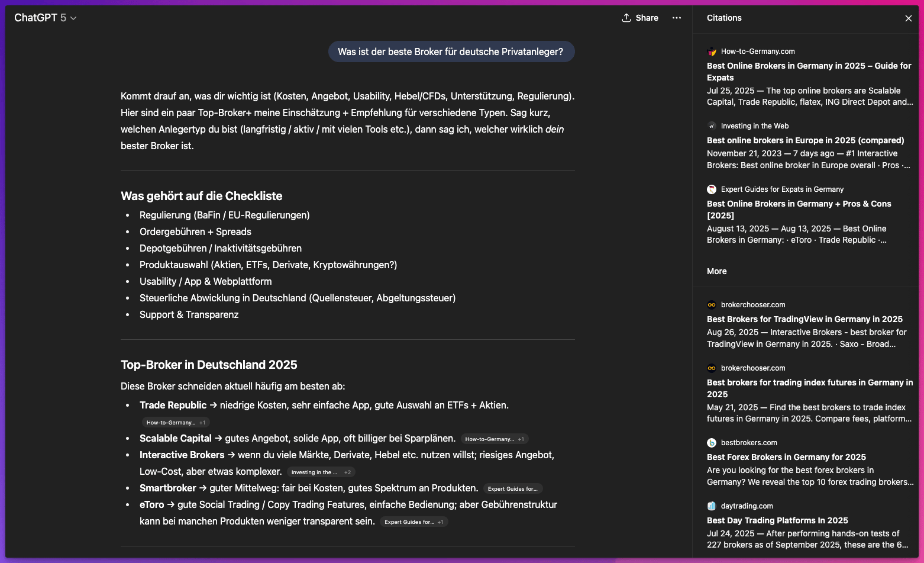Click the 'Investing in the Web' source name
This screenshot has width=924, height=563.
[755, 126]
